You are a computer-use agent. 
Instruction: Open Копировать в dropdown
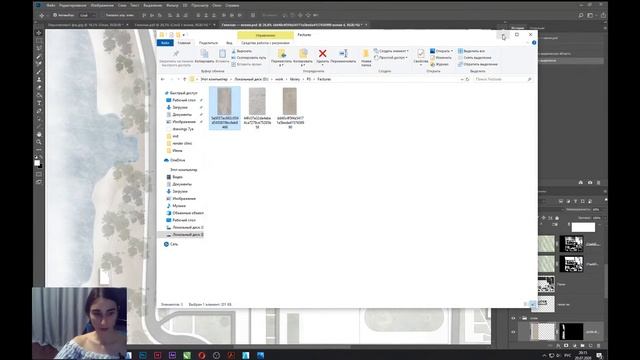click(x=302, y=65)
